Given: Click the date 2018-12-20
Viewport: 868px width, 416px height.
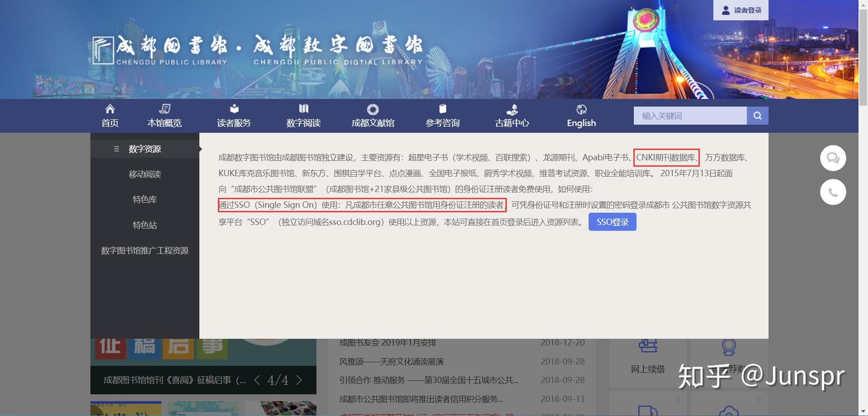Looking at the screenshot, I should click(563, 343).
